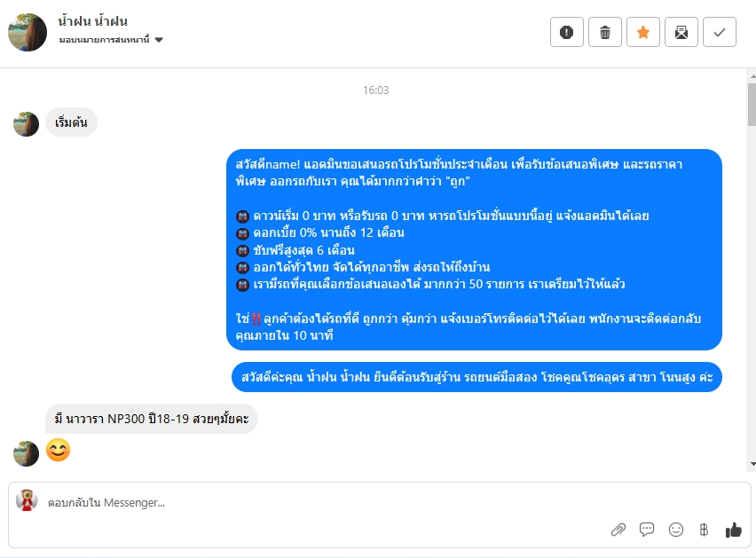756x558 pixels.
Task: Click the เริ่มต้น message bubble
Action: (71, 122)
